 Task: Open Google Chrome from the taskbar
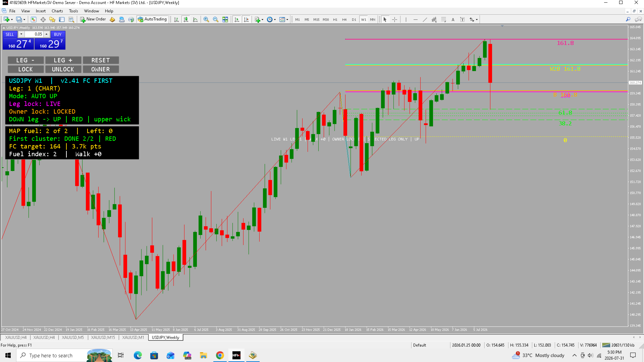click(220, 355)
